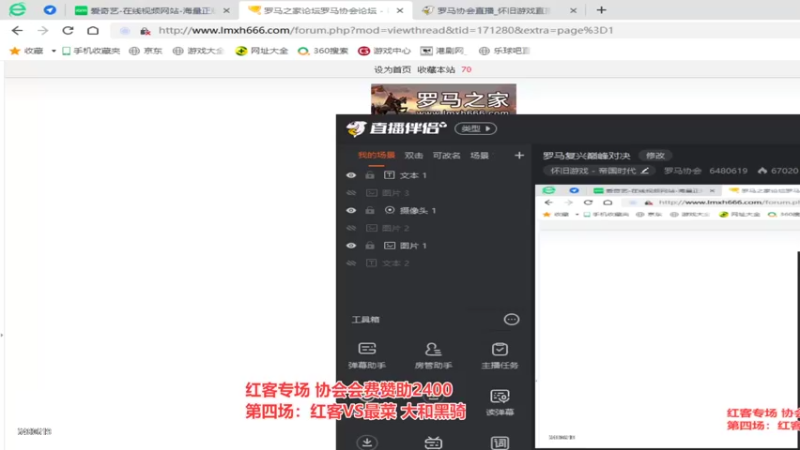The height and width of the screenshot is (450, 800).
Task: Close the 罗马之家论坛 browser tab
Action: (x=400, y=10)
